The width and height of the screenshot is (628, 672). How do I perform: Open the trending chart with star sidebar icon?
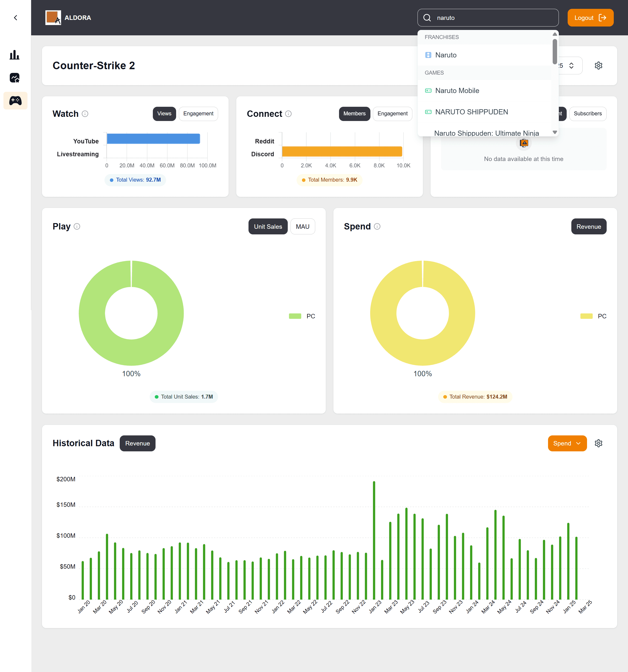click(15, 78)
